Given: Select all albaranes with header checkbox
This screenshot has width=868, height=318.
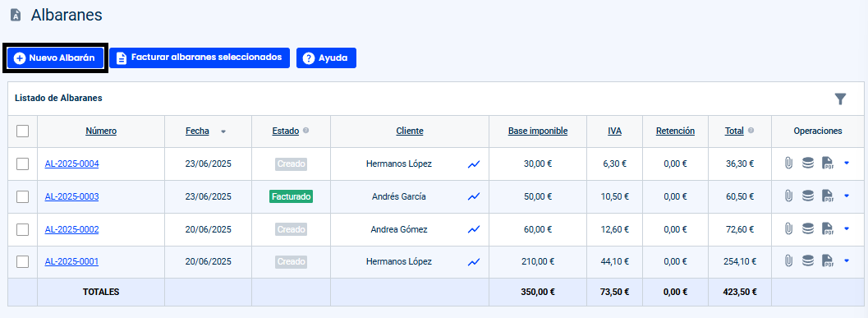Looking at the screenshot, I should (x=23, y=131).
